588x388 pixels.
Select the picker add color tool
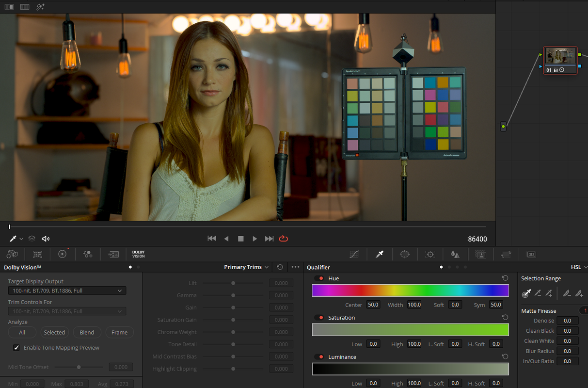[x=549, y=293]
